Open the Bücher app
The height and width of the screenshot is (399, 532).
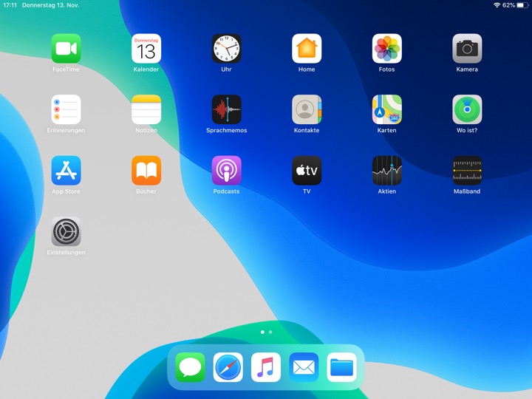click(x=146, y=171)
